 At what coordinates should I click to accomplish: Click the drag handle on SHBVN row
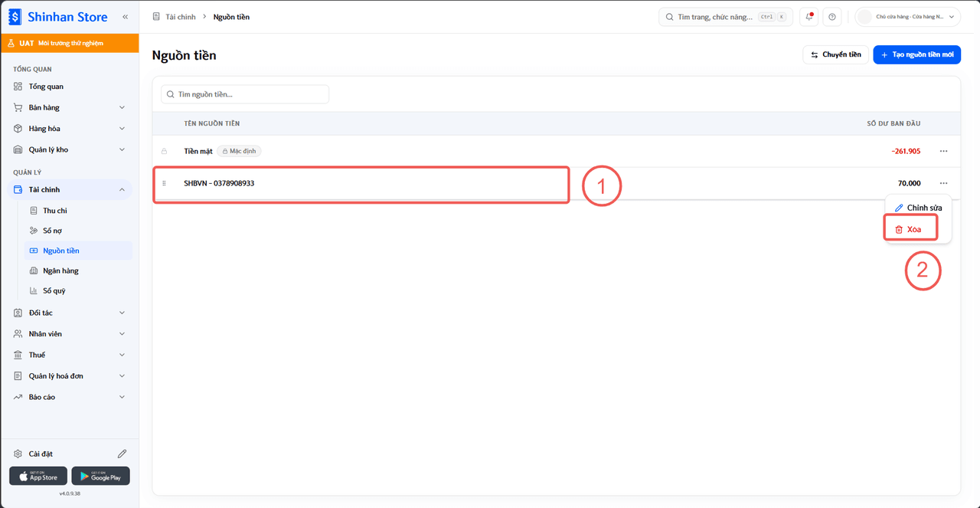tap(164, 183)
